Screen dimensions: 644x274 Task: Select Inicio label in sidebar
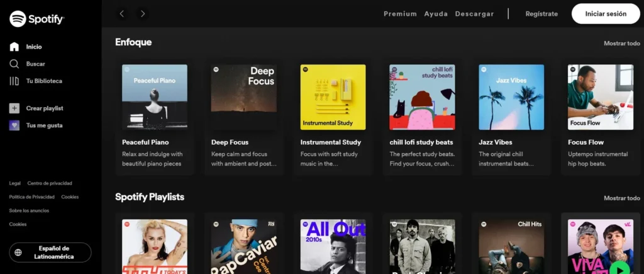pyautogui.click(x=34, y=47)
